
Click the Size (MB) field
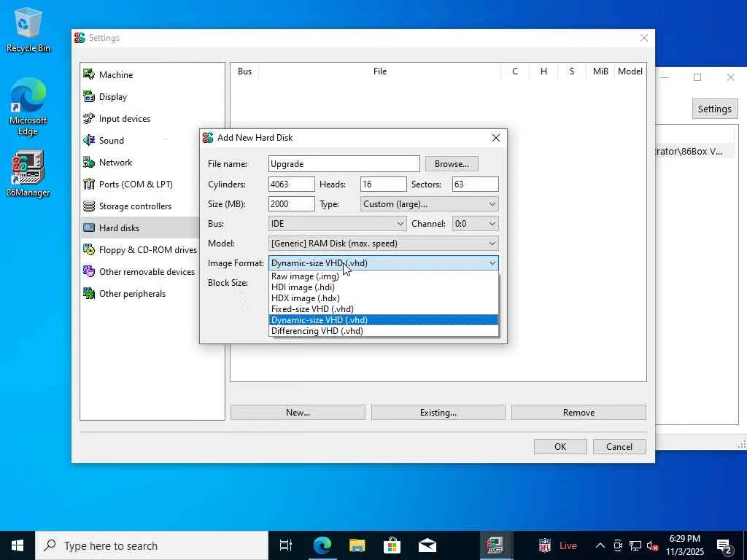pos(292,204)
